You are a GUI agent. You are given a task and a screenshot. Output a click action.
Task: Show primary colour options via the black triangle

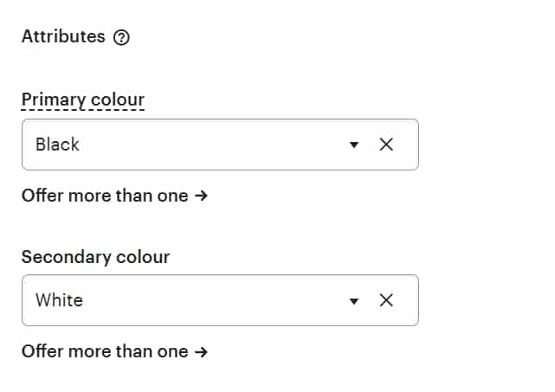coord(354,145)
